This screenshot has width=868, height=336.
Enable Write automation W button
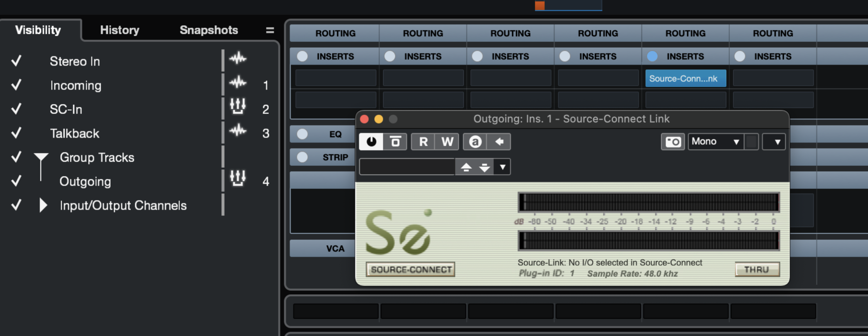[447, 142]
